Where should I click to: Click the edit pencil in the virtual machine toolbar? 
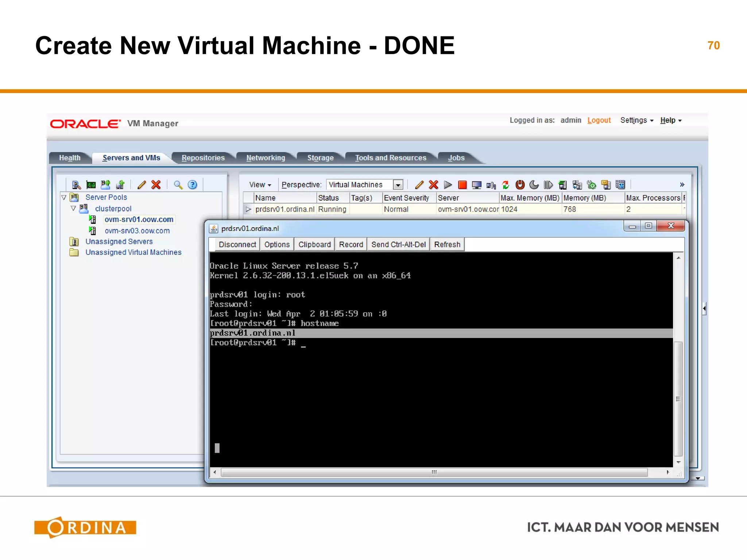tap(419, 185)
